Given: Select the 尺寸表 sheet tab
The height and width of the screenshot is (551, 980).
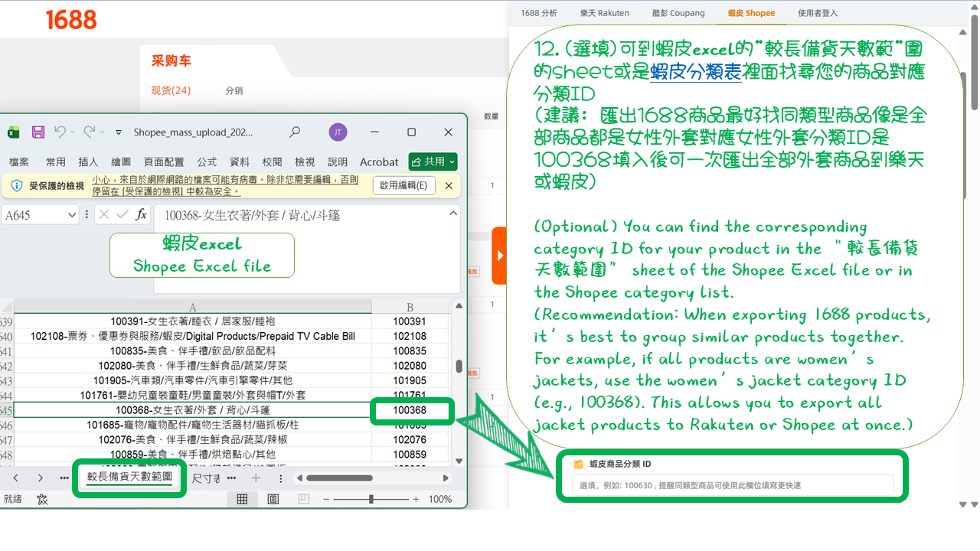Looking at the screenshot, I should (205, 477).
